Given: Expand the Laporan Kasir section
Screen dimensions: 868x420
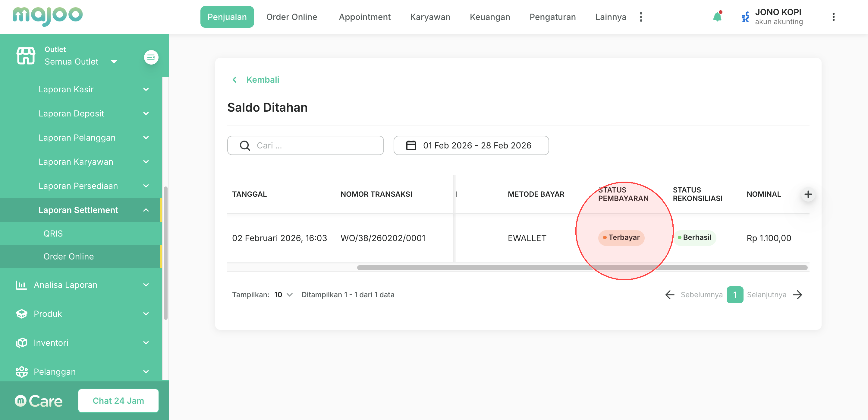Looking at the screenshot, I should (146, 89).
